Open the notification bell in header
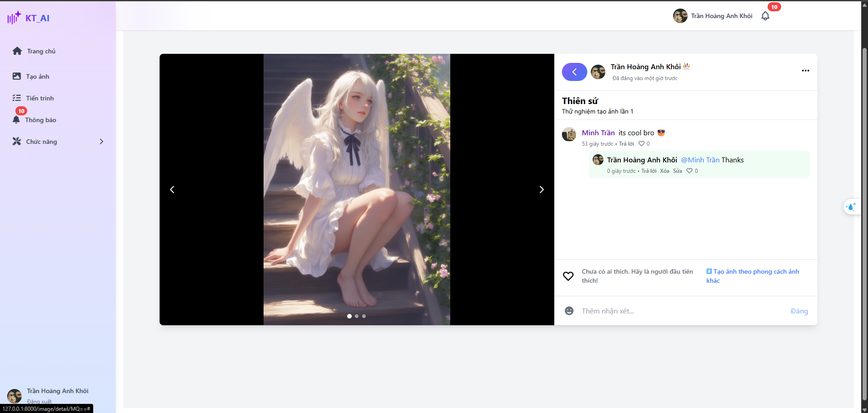 [x=765, y=16]
